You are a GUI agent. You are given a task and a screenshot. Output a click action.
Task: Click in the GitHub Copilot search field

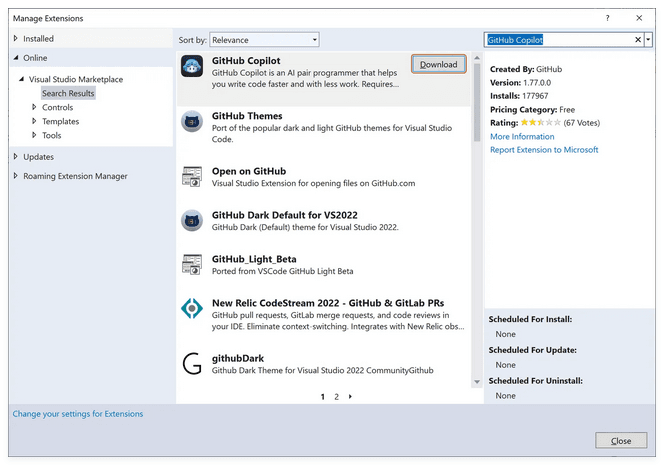click(559, 40)
